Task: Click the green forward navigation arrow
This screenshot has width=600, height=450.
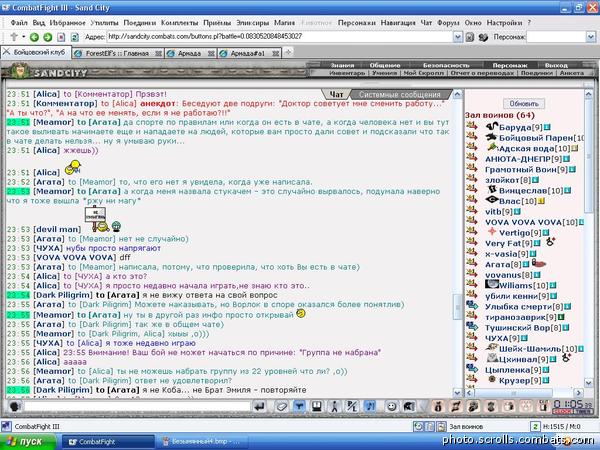Action: [47, 37]
